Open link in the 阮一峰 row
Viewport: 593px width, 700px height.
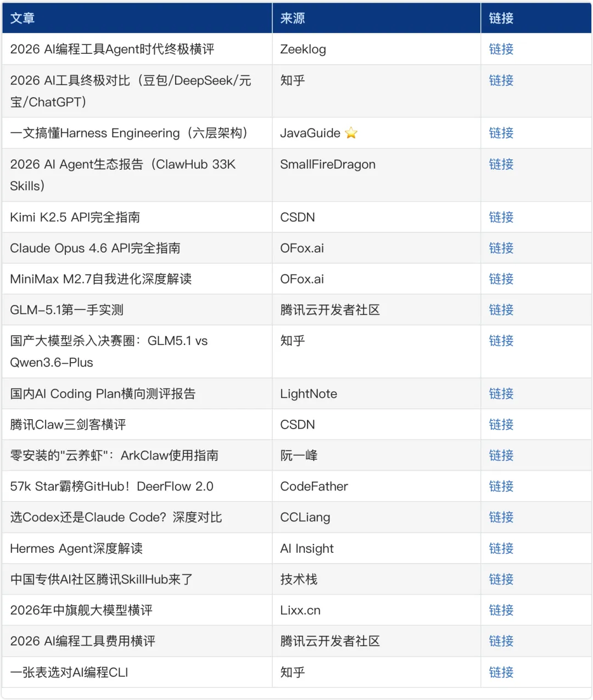[501, 455]
